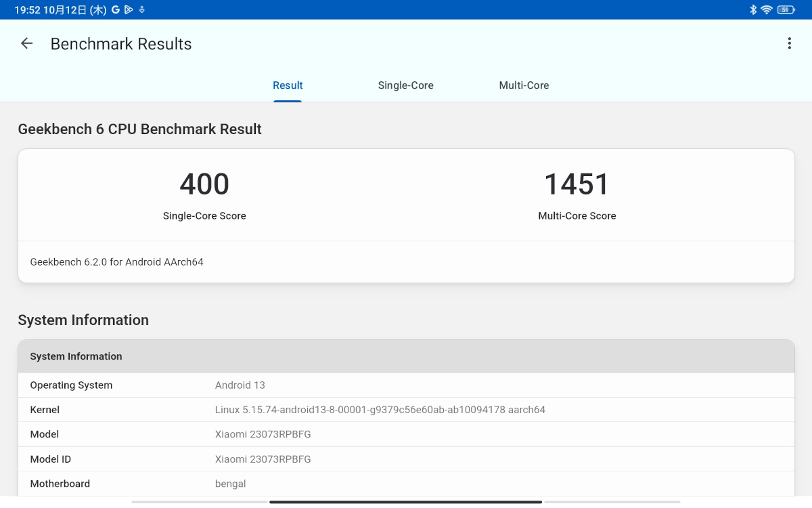Tap the multi-core score value 1451
The width and height of the screenshot is (812, 508).
pos(577,184)
